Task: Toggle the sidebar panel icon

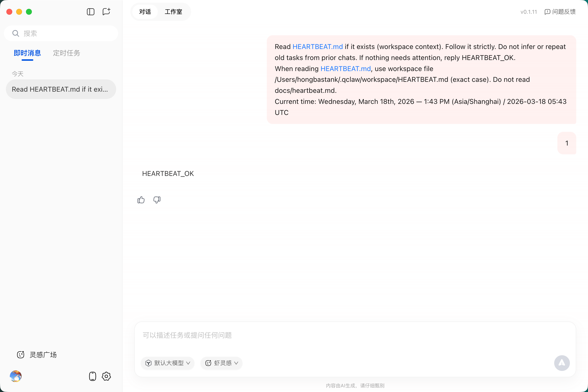Action: [x=90, y=12]
